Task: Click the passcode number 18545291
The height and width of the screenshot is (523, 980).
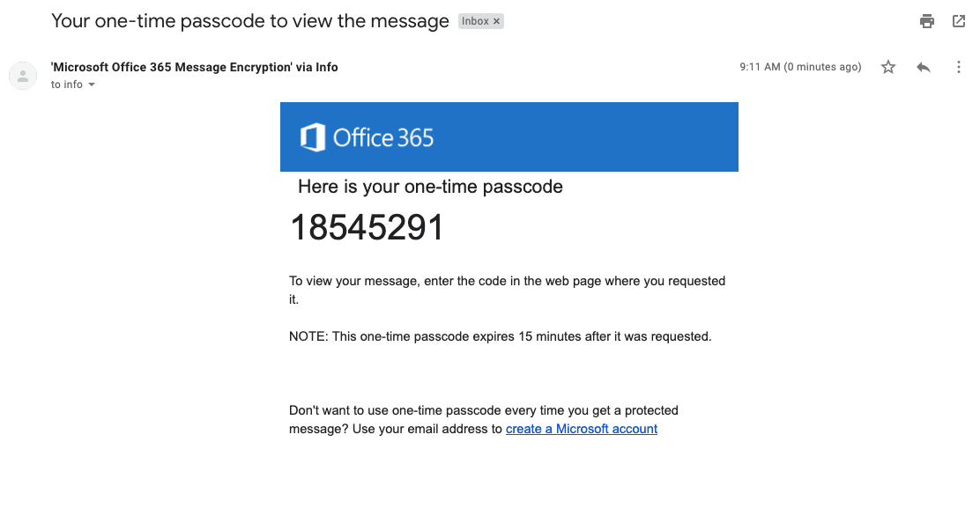Action: click(x=367, y=228)
